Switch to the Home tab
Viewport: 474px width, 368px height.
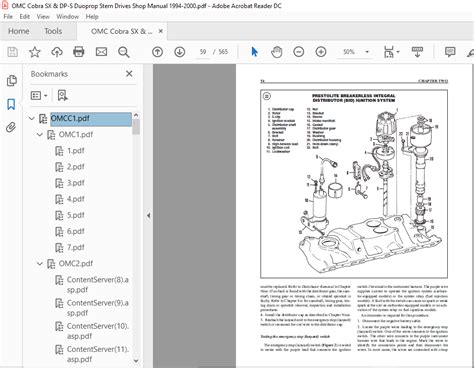[x=19, y=31]
